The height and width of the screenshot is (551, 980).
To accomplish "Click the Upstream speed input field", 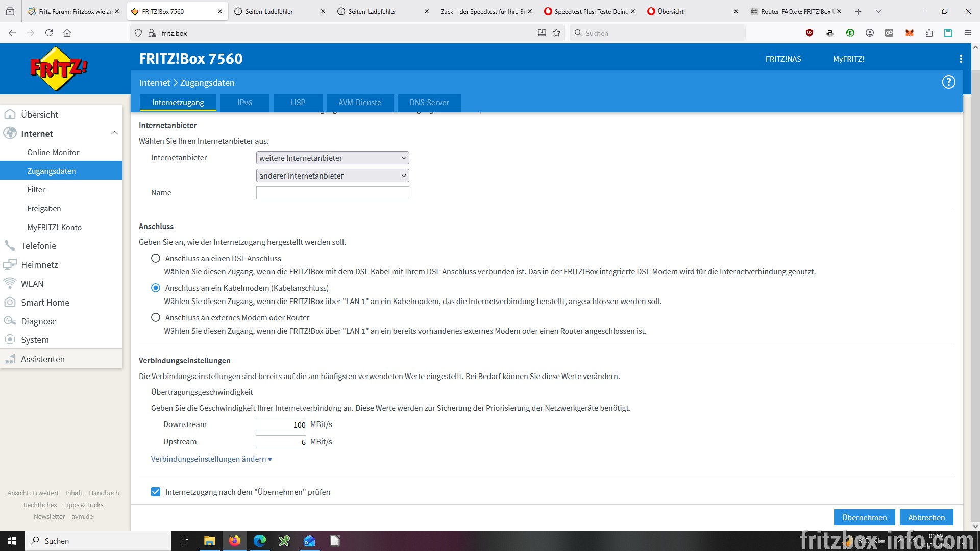I will coord(281,442).
